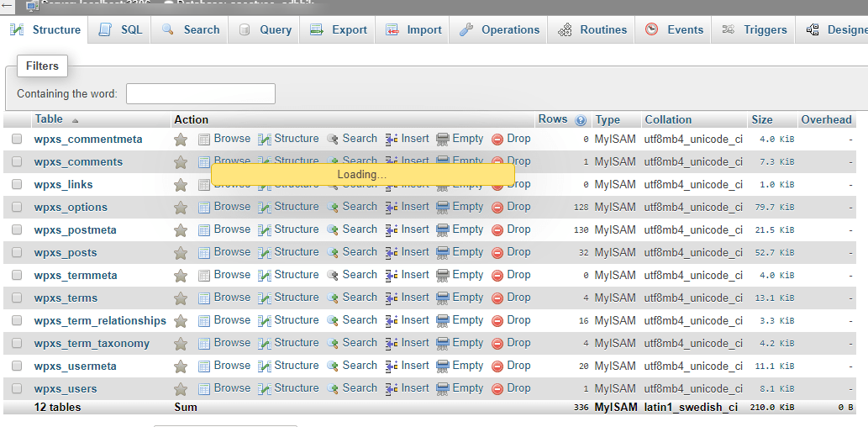868x427 pixels.
Task: Open the Events tab
Action: click(674, 30)
